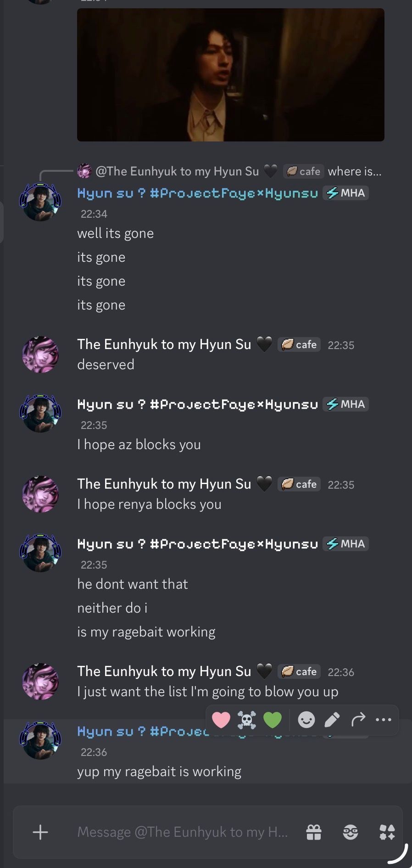This screenshot has height=868, width=412.
Task: Click the forward message arrow icon
Action: (x=358, y=720)
